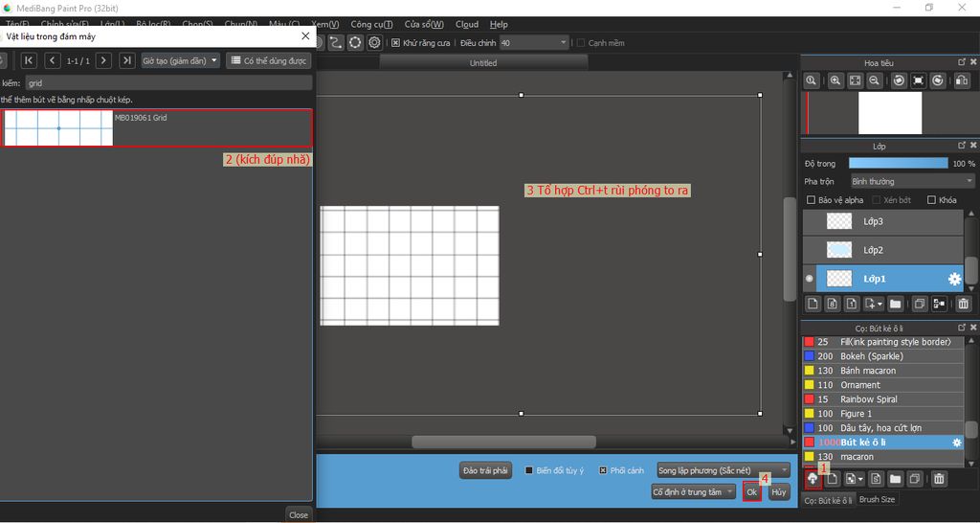
Task: Click the zoom in icon in navigator
Action: [835, 81]
